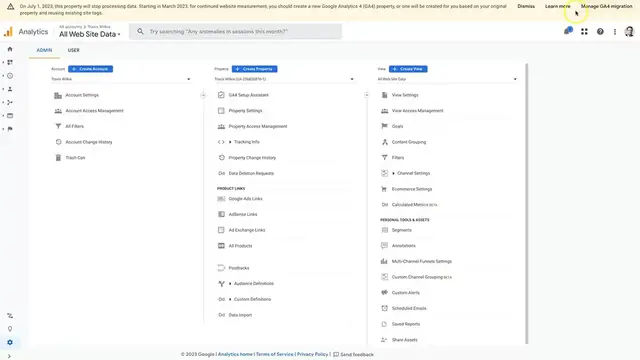Open Data Import

tap(240, 315)
